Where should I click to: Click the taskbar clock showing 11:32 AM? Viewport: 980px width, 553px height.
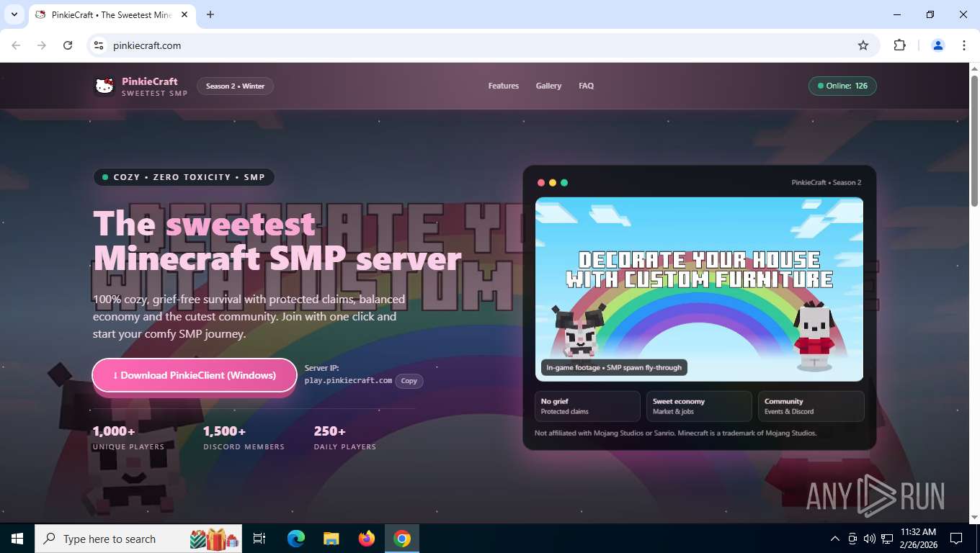click(918, 539)
